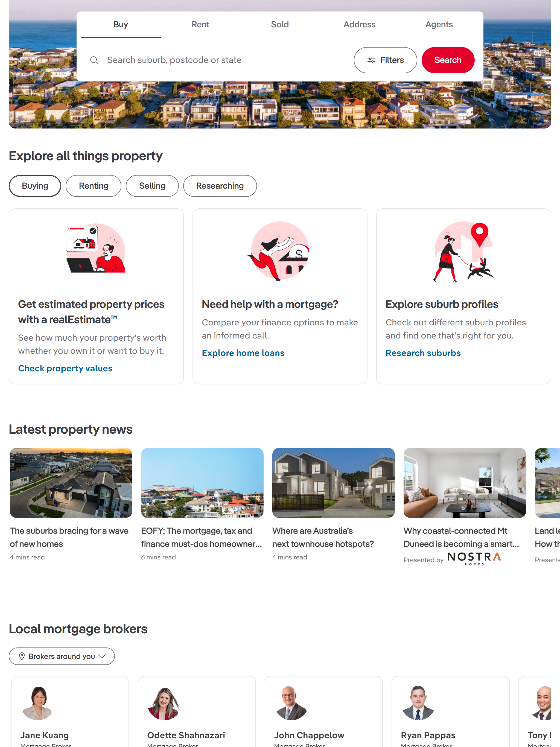Click the Nostra Homes sponsor logo
The height and width of the screenshot is (747, 560).
point(474,559)
